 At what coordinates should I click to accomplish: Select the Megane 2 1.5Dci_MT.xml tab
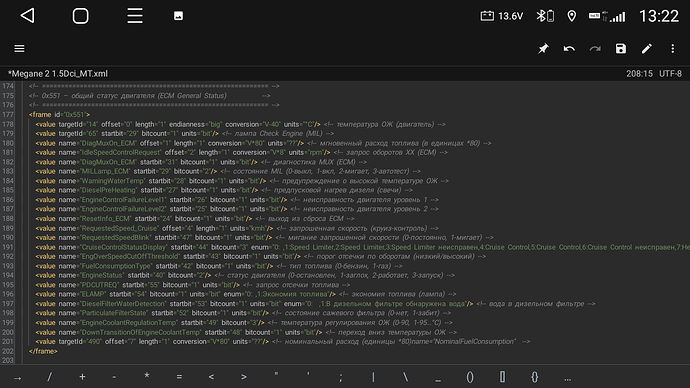(58, 73)
